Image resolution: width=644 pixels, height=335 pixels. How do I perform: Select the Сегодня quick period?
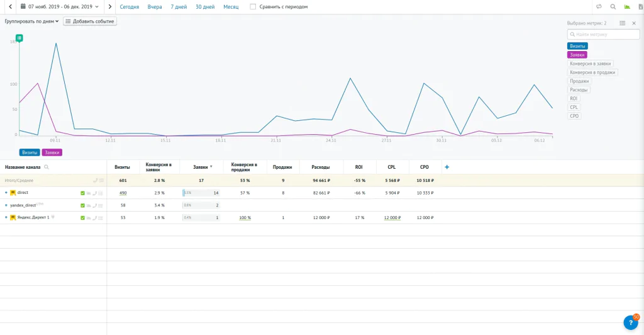[130, 6]
